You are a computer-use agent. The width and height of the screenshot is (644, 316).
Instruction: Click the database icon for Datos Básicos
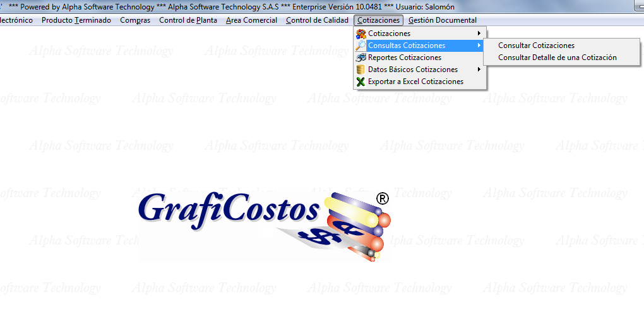[361, 70]
